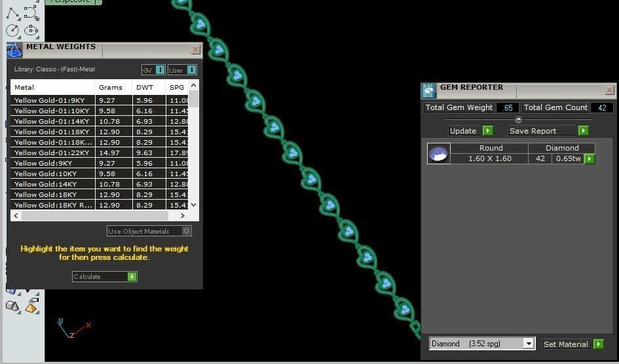Select the Ellipse tool
Image resolution: width=619 pixels, height=364 pixels.
31,31
